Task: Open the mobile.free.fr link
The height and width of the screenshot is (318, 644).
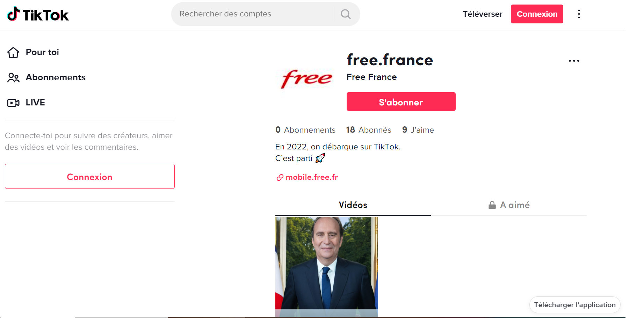Action: pyautogui.click(x=312, y=177)
